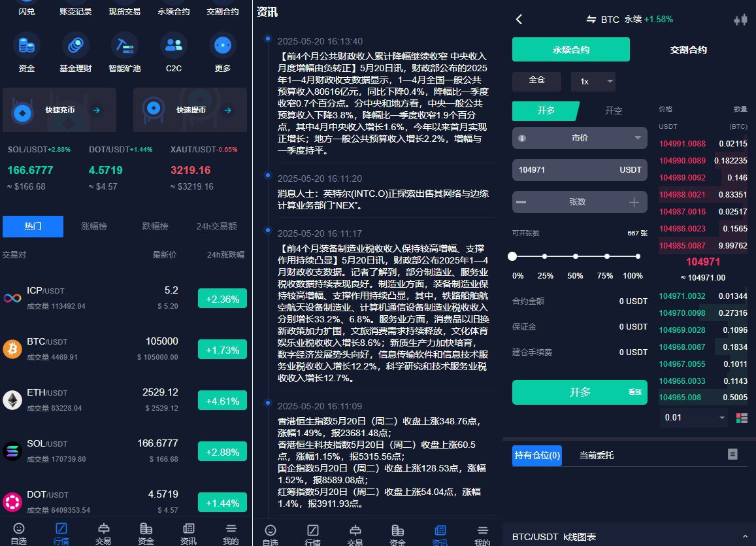
Task: Click the 更多 more options icon
Action: (222, 46)
